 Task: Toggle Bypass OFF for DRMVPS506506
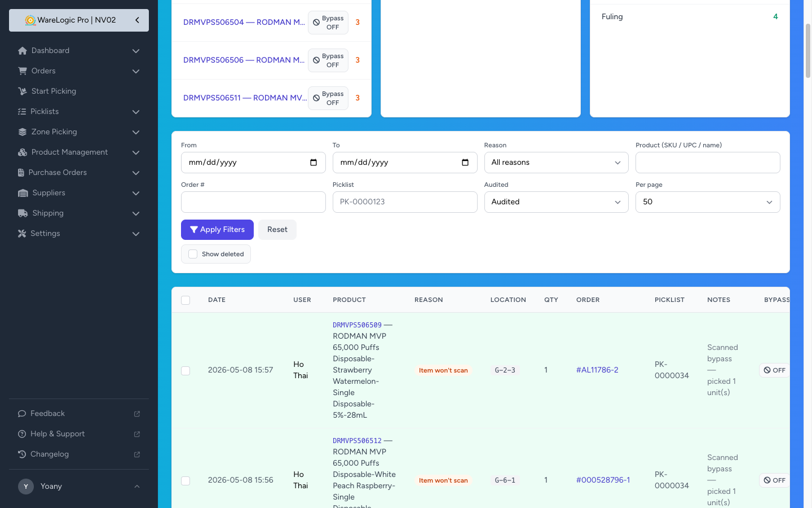coord(328,60)
